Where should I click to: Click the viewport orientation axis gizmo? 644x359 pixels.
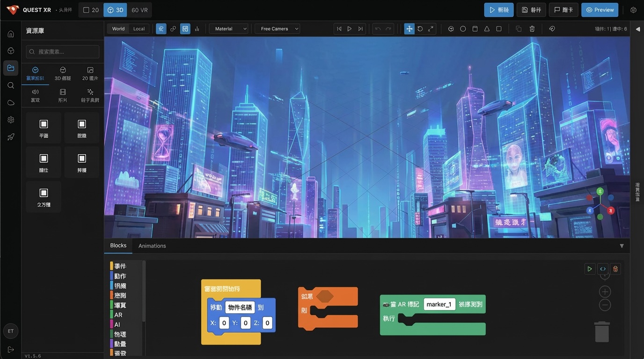pos(600,204)
